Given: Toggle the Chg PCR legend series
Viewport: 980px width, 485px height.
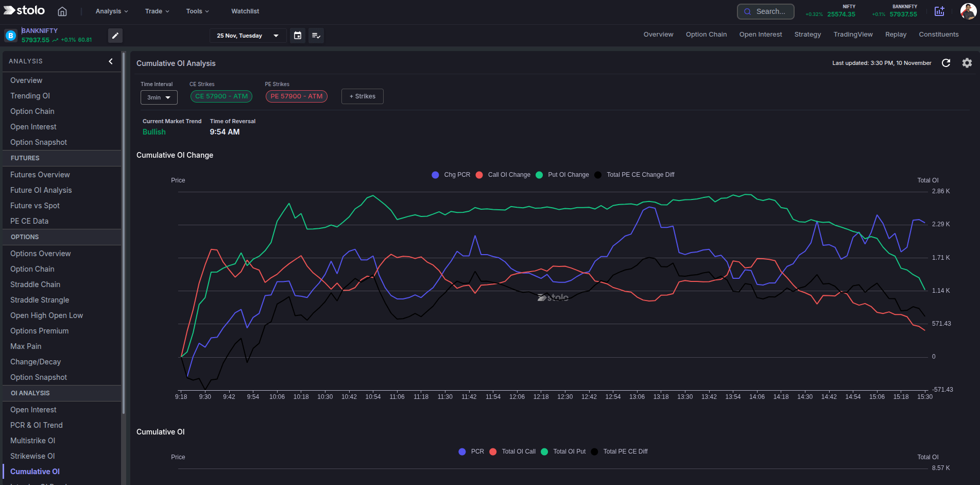Looking at the screenshot, I should pyautogui.click(x=451, y=175).
